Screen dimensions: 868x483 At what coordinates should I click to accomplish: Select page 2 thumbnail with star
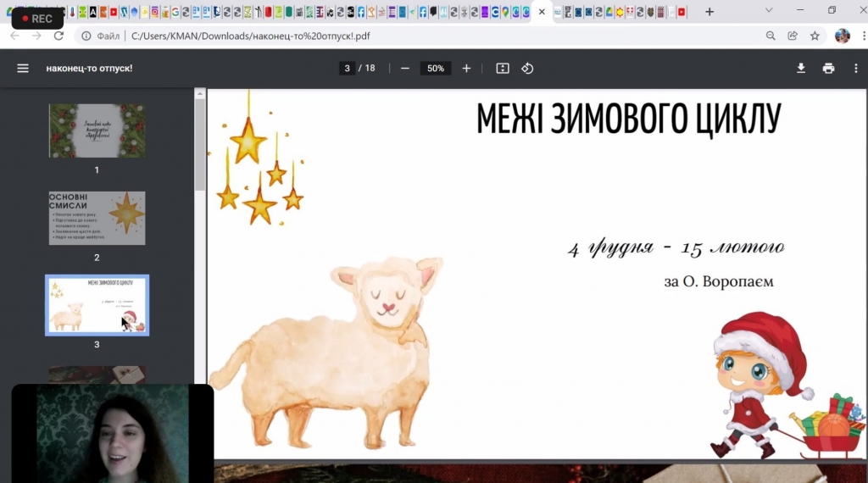[x=97, y=218]
